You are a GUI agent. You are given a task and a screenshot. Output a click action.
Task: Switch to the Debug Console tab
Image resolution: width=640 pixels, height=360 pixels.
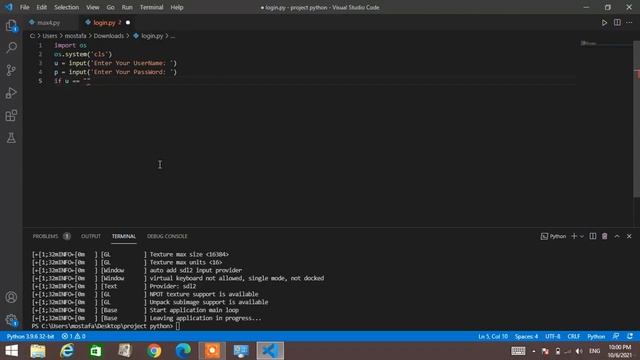pyautogui.click(x=167, y=236)
